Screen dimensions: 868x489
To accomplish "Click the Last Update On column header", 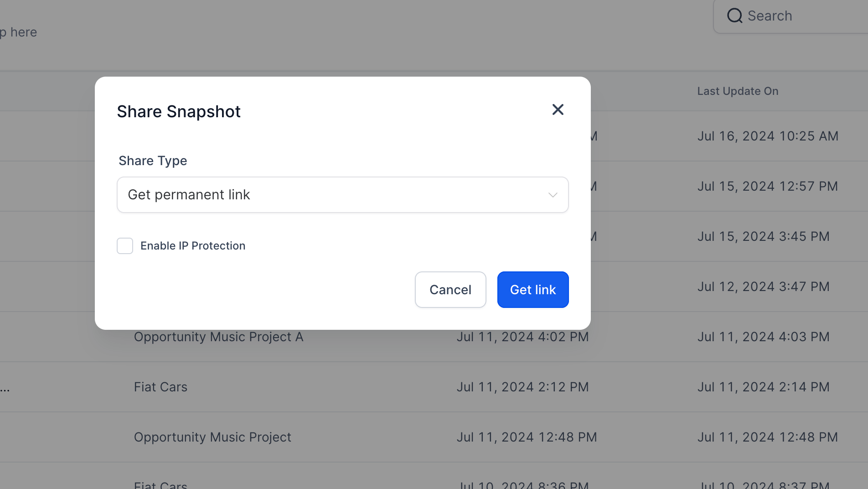I will 738,91.
